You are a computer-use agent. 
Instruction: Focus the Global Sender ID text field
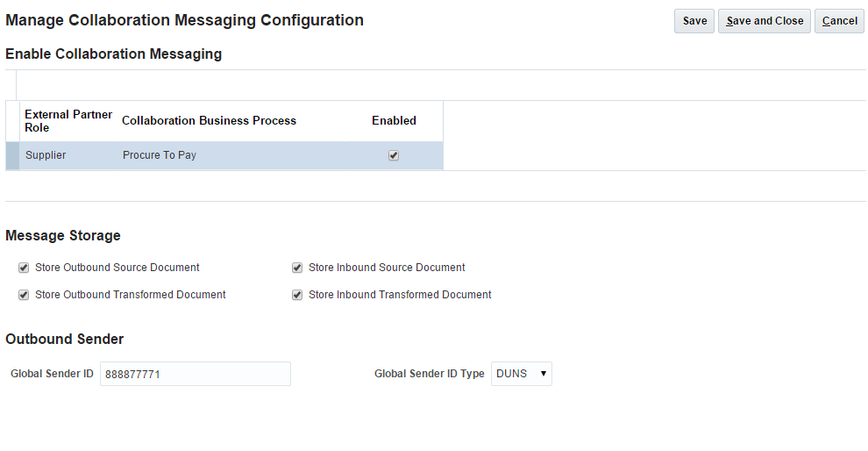tap(195, 374)
